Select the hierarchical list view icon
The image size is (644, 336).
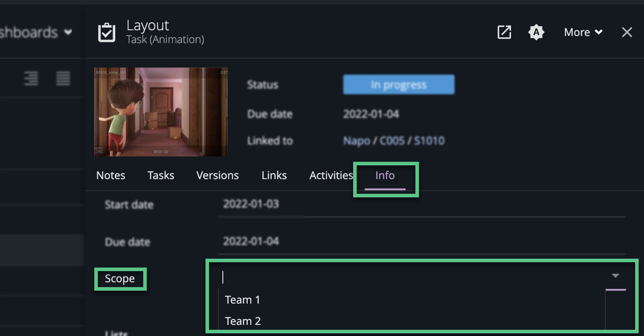(x=31, y=79)
